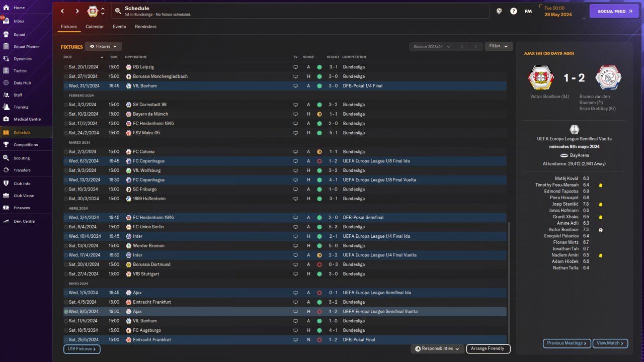Select the Squad shirt icon

tap(6, 35)
